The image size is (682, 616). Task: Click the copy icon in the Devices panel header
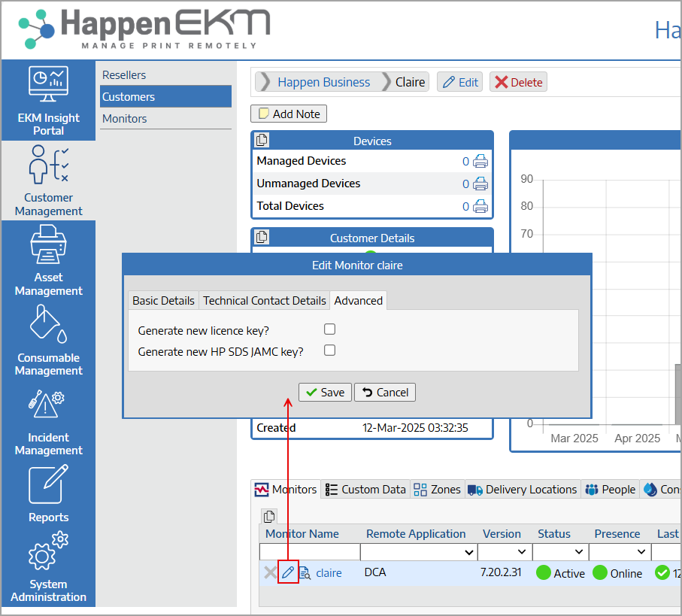tap(262, 140)
